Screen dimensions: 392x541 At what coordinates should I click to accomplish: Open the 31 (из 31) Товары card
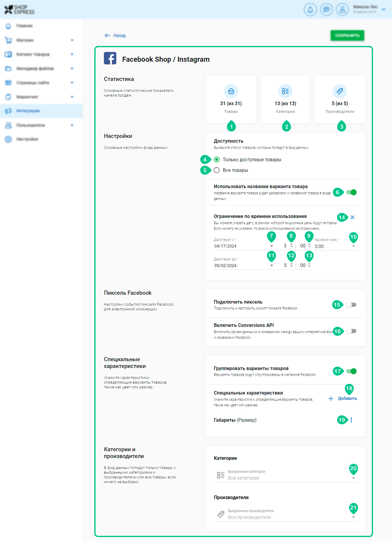tap(231, 100)
